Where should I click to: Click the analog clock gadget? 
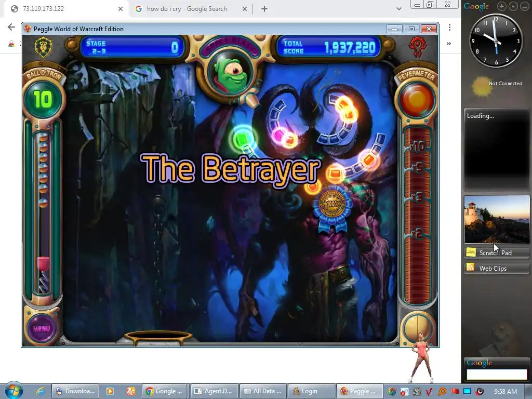495,41
